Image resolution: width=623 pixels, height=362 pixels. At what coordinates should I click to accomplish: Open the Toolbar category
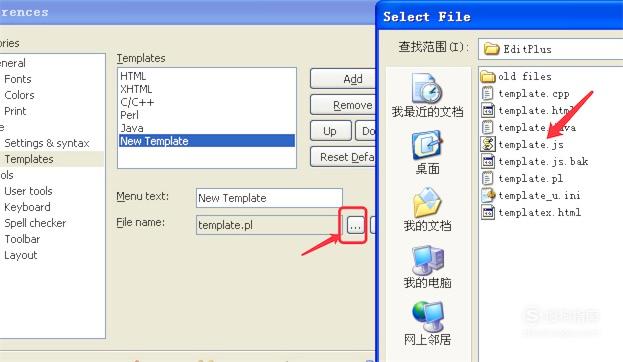tap(22, 239)
